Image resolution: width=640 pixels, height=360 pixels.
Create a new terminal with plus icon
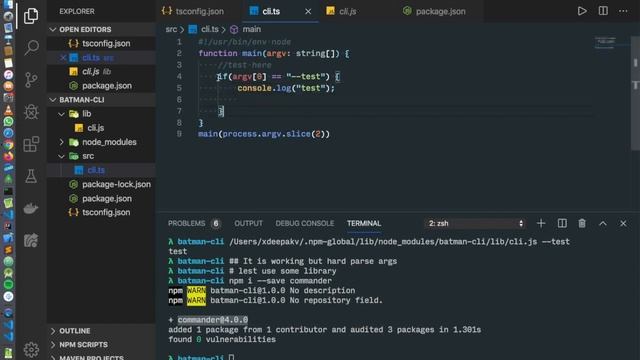click(541, 223)
